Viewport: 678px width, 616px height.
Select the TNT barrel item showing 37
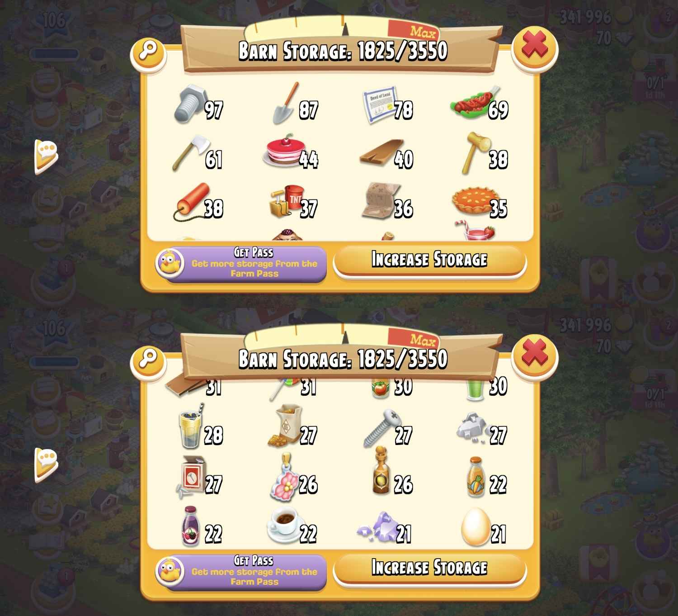(x=294, y=202)
